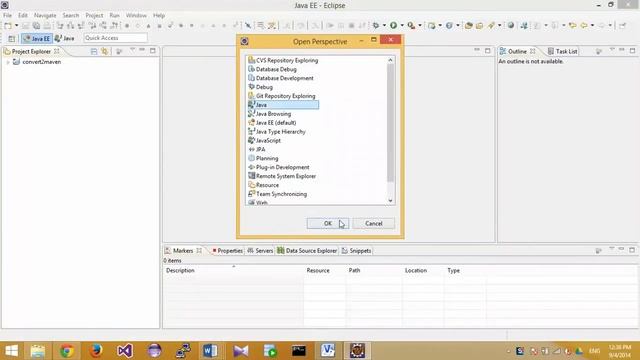Click the Open Perspective icon beside Java EE
This screenshot has height=360, width=640.
pyautogui.click(x=11, y=38)
